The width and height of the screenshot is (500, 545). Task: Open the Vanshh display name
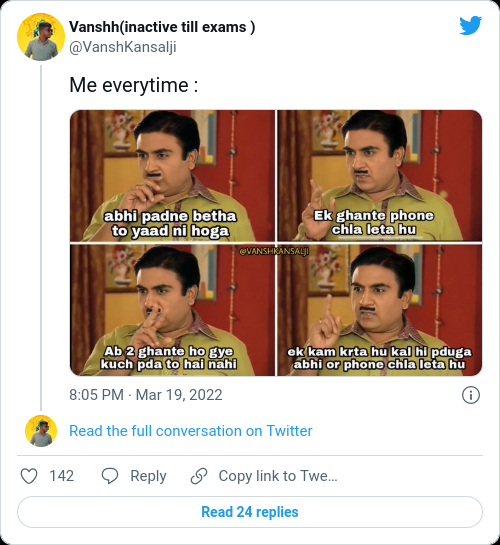(162, 27)
